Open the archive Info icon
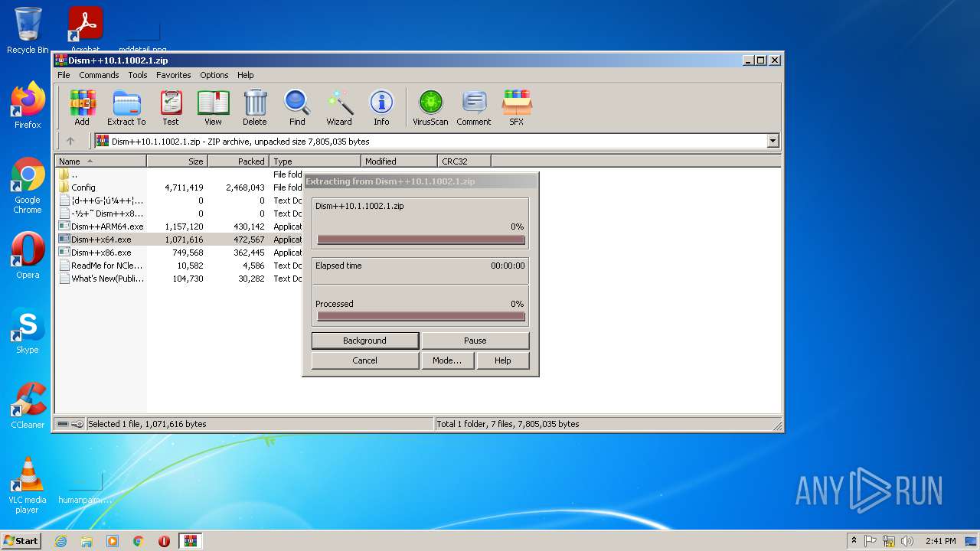 tap(381, 108)
